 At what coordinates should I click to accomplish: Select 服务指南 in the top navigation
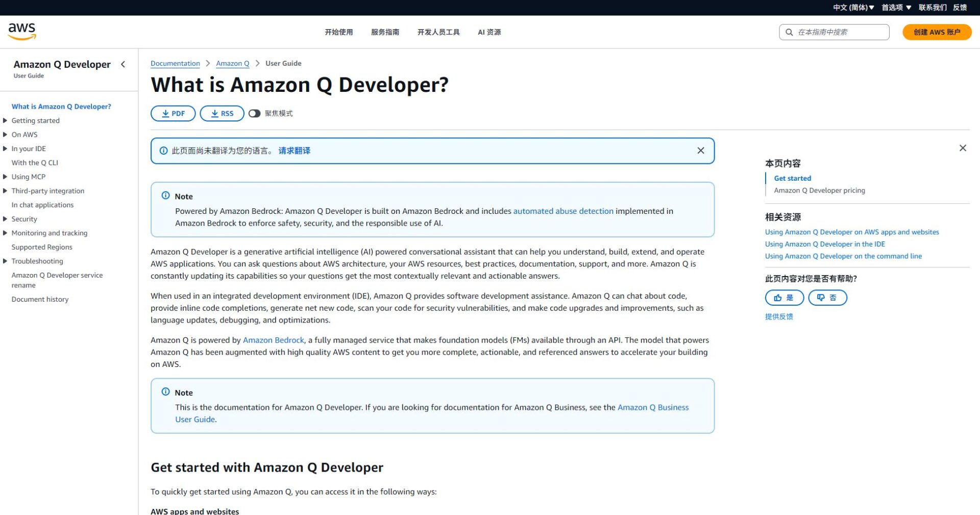click(x=385, y=32)
